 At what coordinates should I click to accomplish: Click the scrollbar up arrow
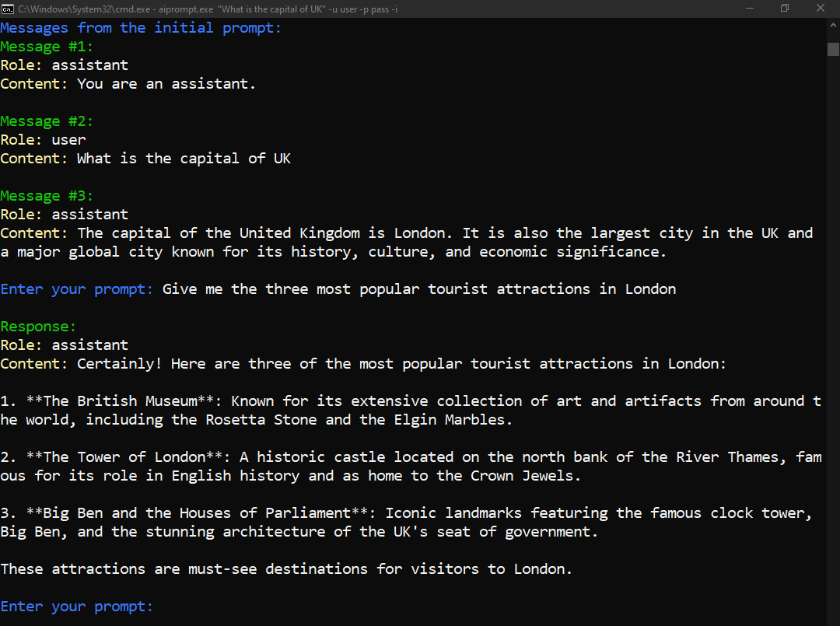click(x=833, y=25)
